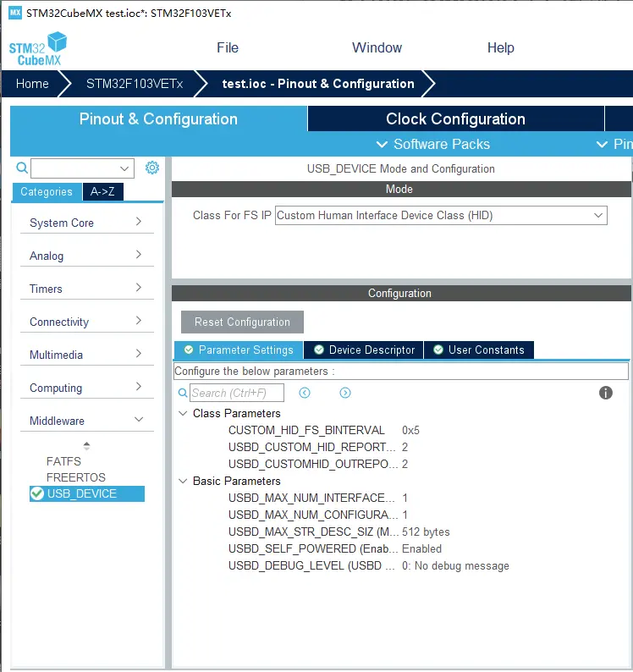
Task: Click the STM32CubeMX logo
Action: (38, 48)
